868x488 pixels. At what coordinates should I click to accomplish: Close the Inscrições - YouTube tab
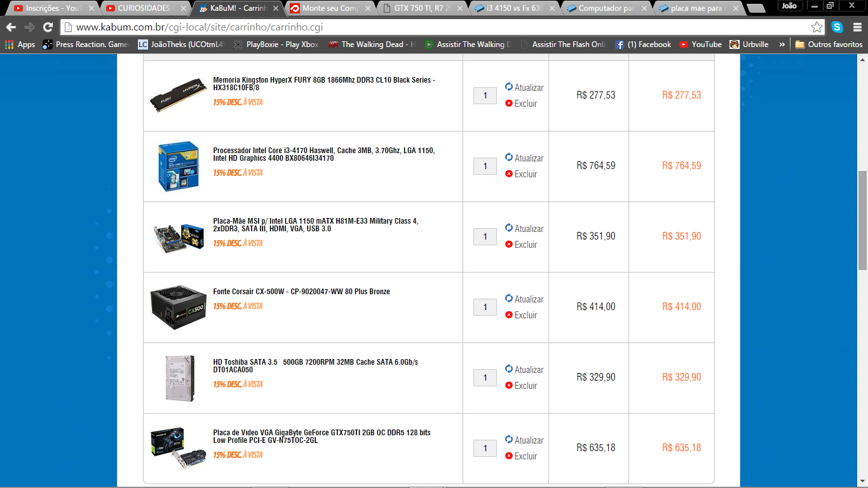click(92, 8)
